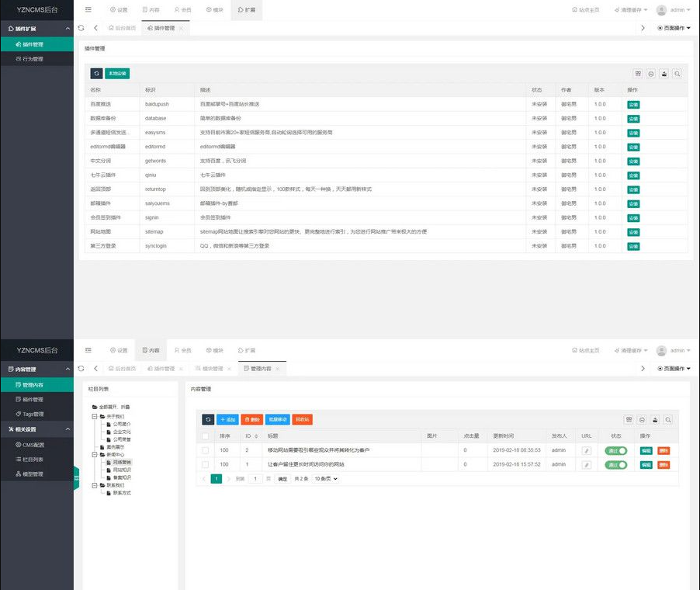Reload the content table with dark refresh button
The width and height of the screenshot is (700, 590).
tap(208, 419)
